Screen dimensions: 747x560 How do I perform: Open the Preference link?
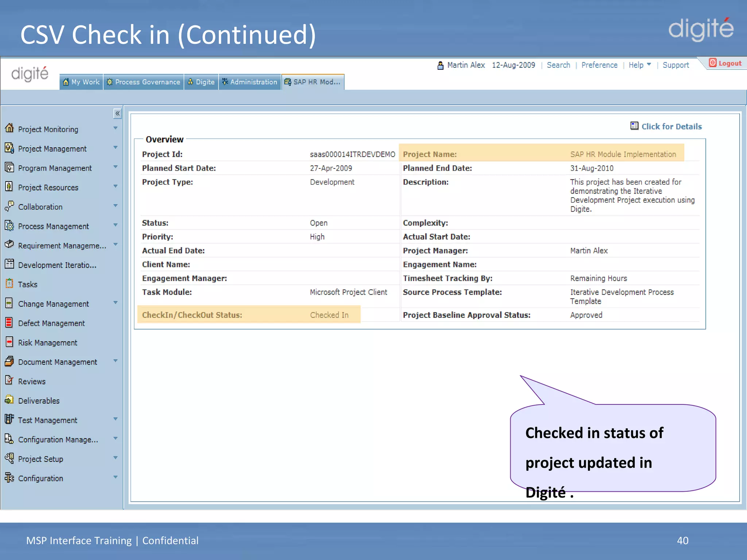pyautogui.click(x=599, y=65)
